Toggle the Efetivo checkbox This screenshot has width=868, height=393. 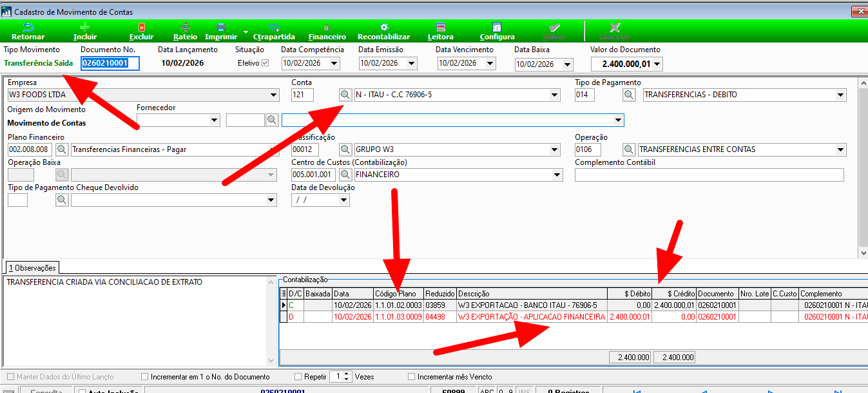point(265,63)
